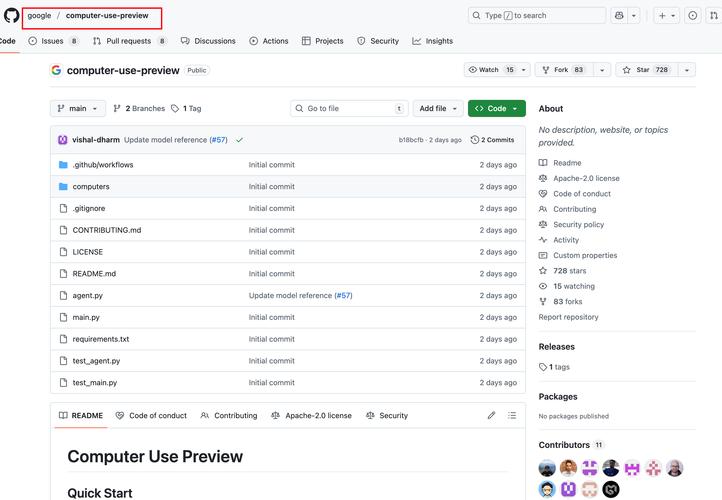Click the fork icon next to 83 forks
The width and height of the screenshot is (722, 500).
[x=543, y=302]
